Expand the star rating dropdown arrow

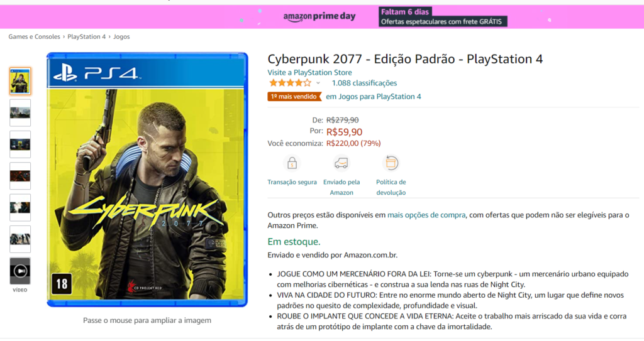pyautogui.click(x=318, y=84)
